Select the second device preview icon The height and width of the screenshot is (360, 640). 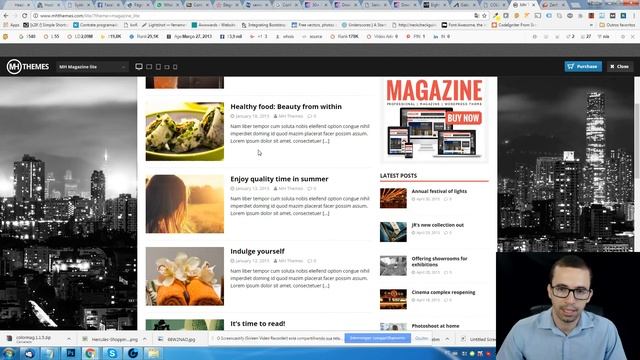click(x=149, y=67)
